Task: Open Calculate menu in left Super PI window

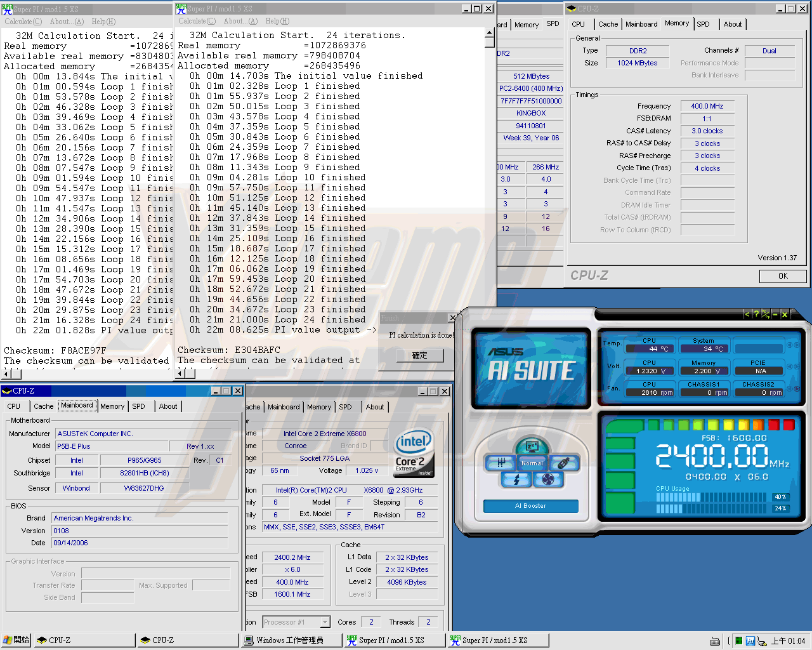Action: click(23, 22)
